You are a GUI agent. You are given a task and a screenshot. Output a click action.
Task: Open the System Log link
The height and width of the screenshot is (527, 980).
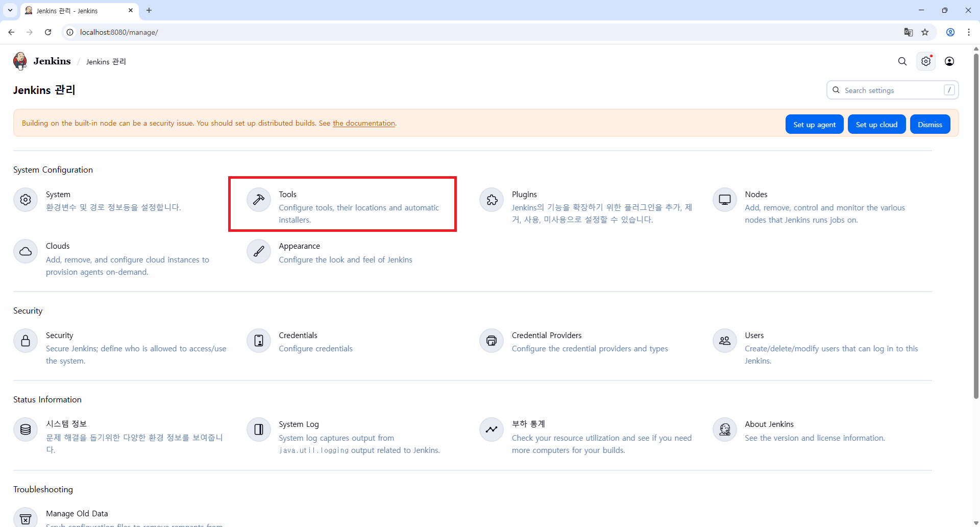click(x=299, y=424)
